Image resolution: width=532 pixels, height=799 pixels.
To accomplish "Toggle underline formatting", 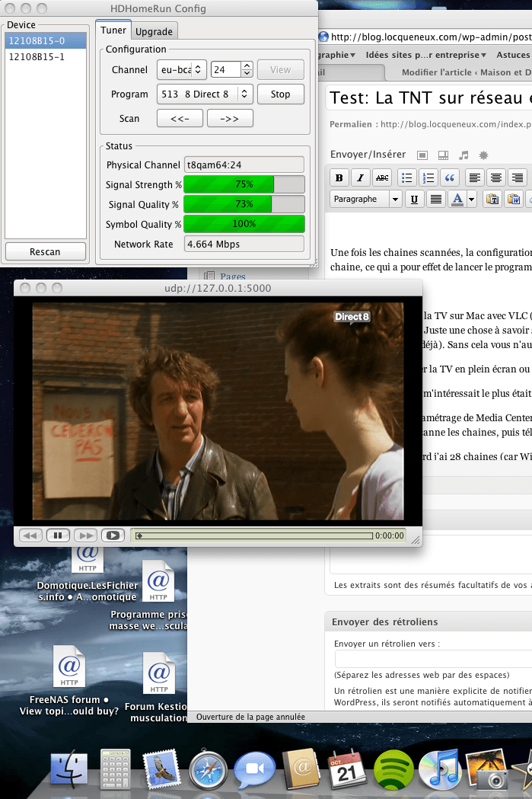I will click(x=414, y=200).
